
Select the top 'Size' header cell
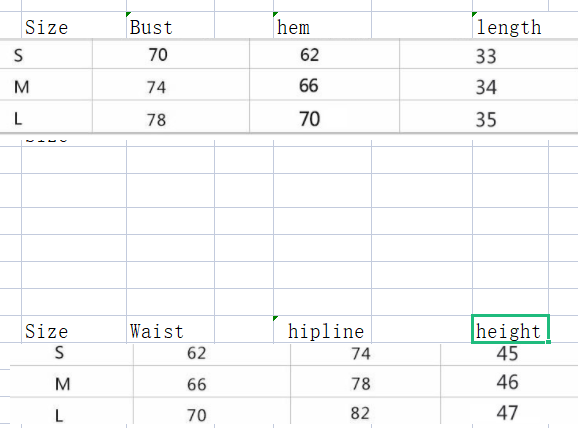coord(74,25)
